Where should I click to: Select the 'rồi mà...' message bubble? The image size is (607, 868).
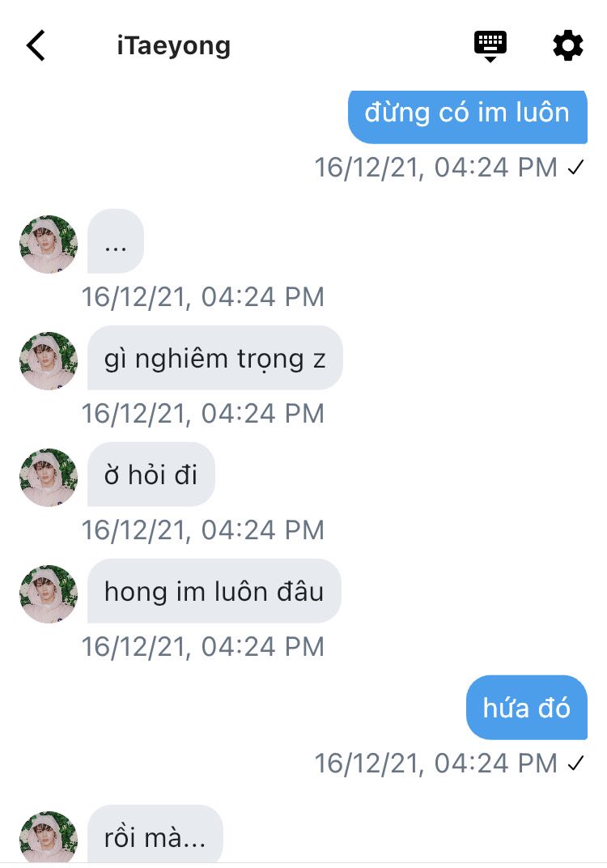[155, 834]
